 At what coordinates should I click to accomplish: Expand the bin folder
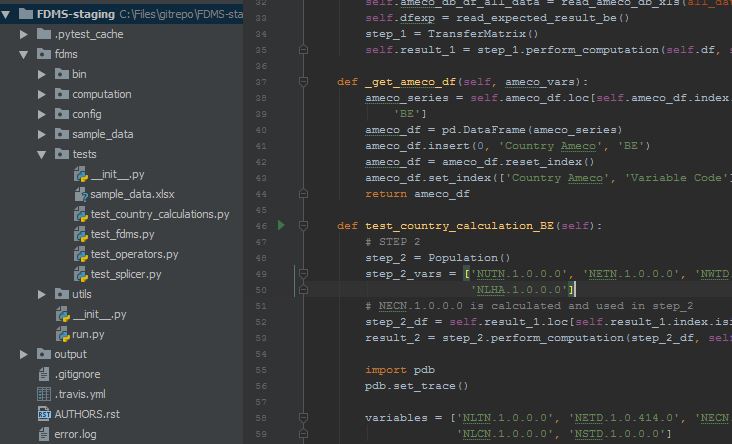coord(42,74)
